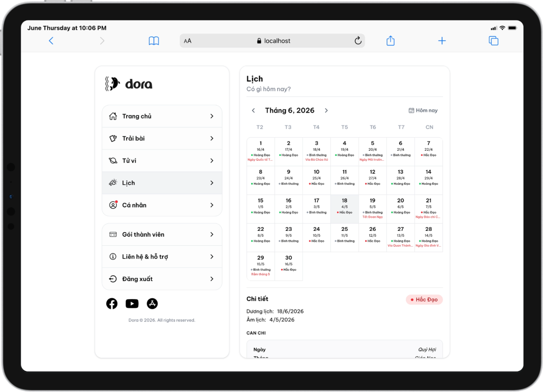Click the Tháng 6, 2026 month title

coord(290,110)
